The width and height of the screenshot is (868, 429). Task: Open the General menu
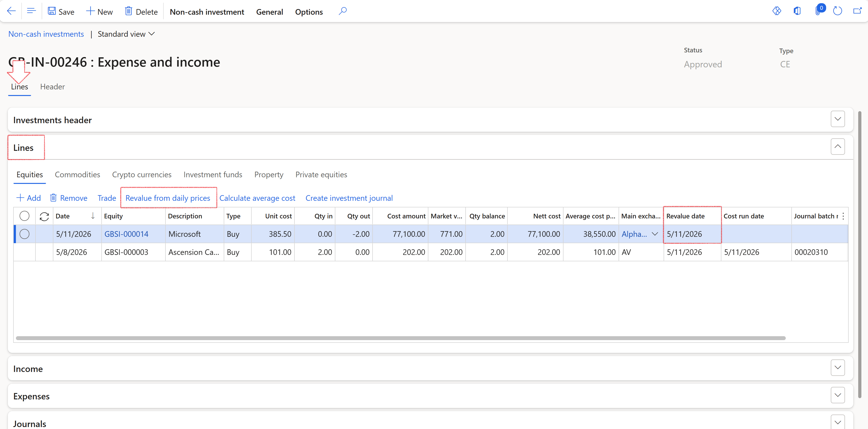tap(269, 12)
